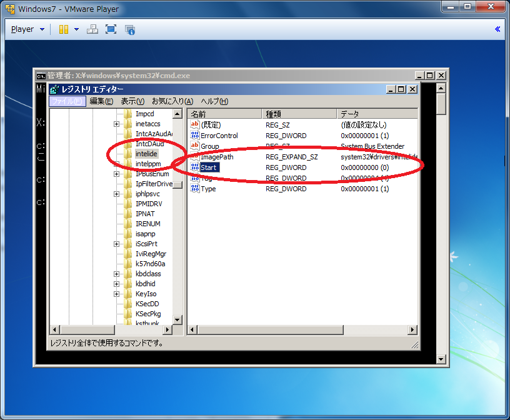Click the ErrorControl binary value icon
The width and height of the screenshot is (510, 420).
click(x=195, y=136)
